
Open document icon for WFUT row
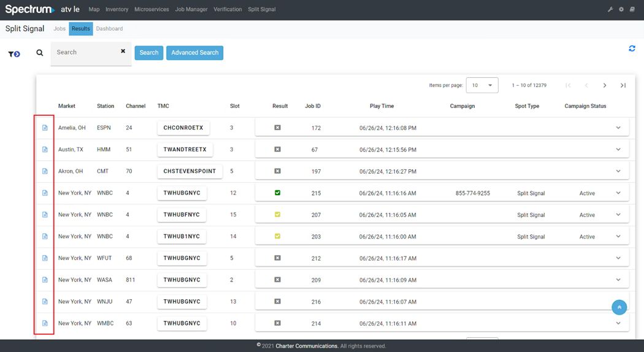coord(45,258)
